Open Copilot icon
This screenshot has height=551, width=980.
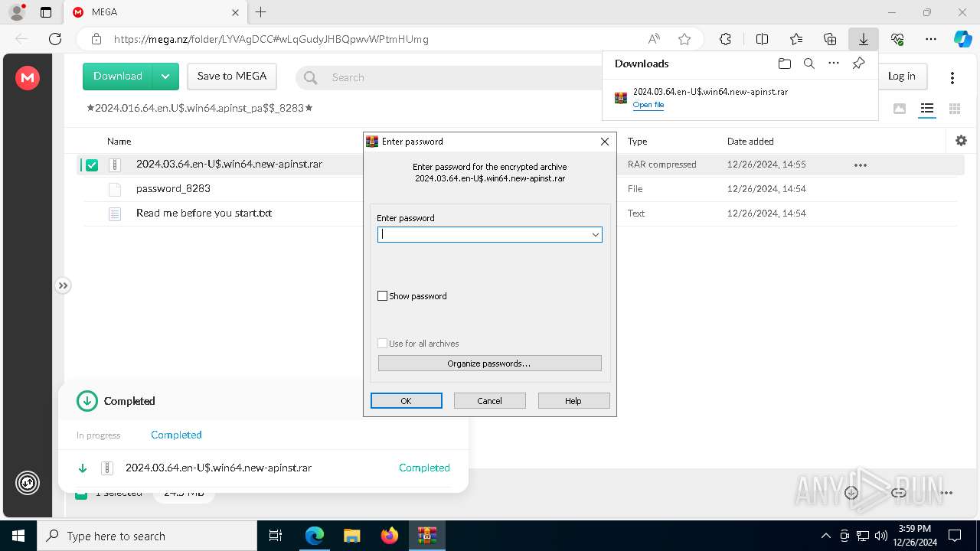point(962,39)
